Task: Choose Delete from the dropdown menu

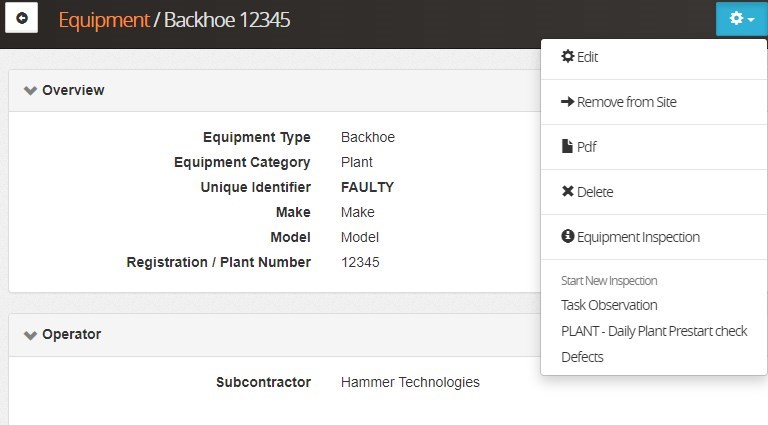Action: [595, 192]
